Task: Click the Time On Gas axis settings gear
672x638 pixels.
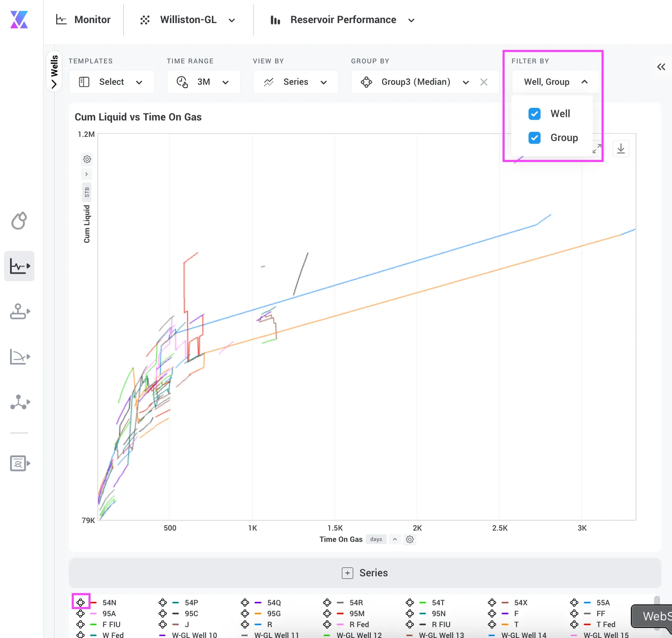Action: [x=410, y=539]
